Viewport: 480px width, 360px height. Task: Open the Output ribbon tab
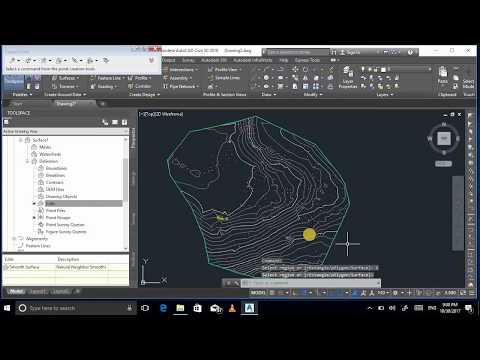[x=169, y=60]
